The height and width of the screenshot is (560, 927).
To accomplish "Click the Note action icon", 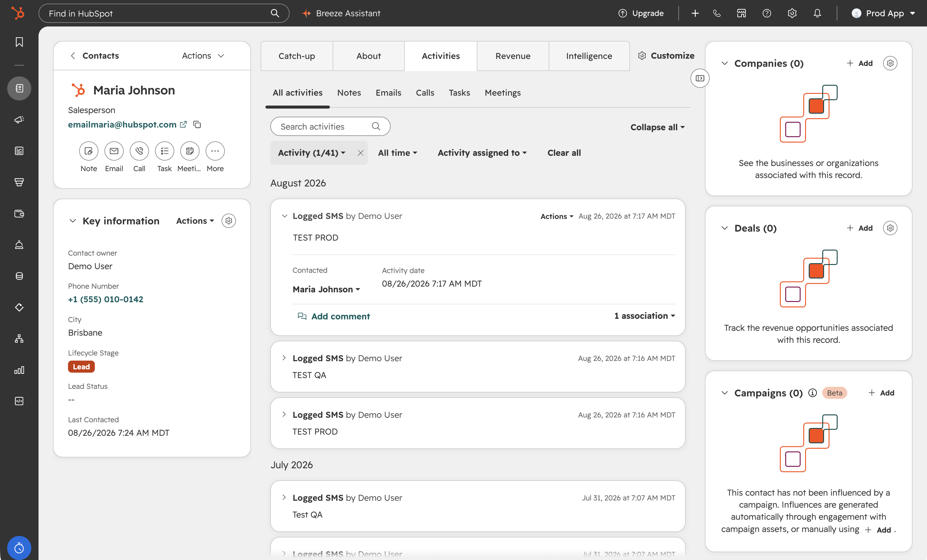I will pyautogui.click(x=89, y=151).
